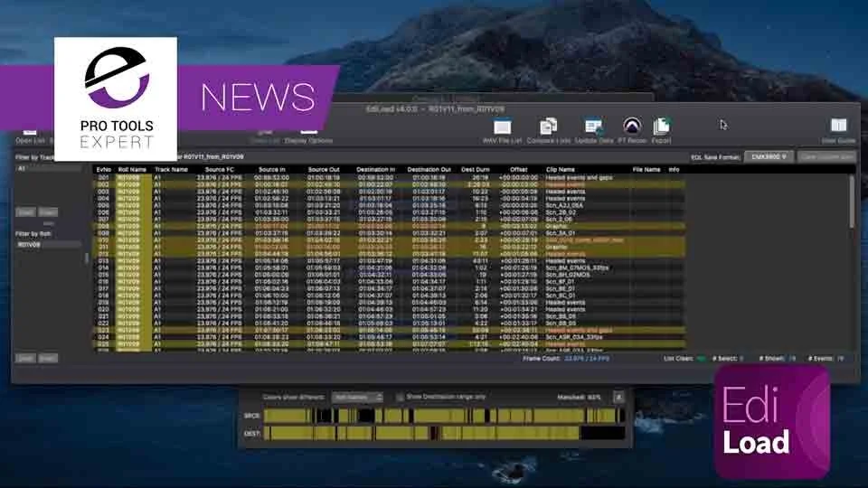Open the EDL Save Format dropdown

coord(769,157)
